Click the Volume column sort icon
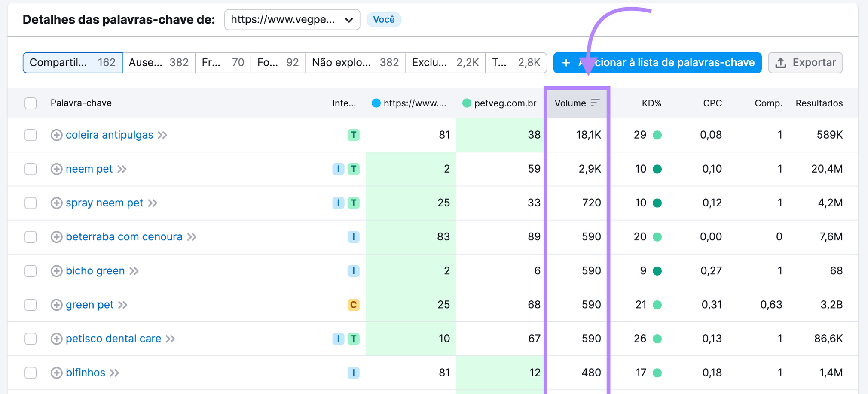868x394 pixels. coord(595,103)
